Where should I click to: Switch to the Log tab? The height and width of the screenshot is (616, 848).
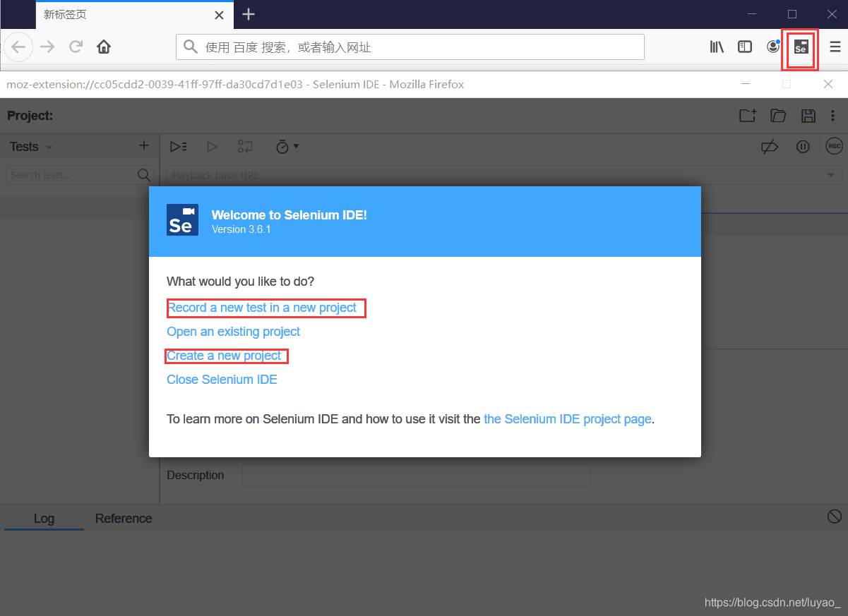[x=44, y=519]
